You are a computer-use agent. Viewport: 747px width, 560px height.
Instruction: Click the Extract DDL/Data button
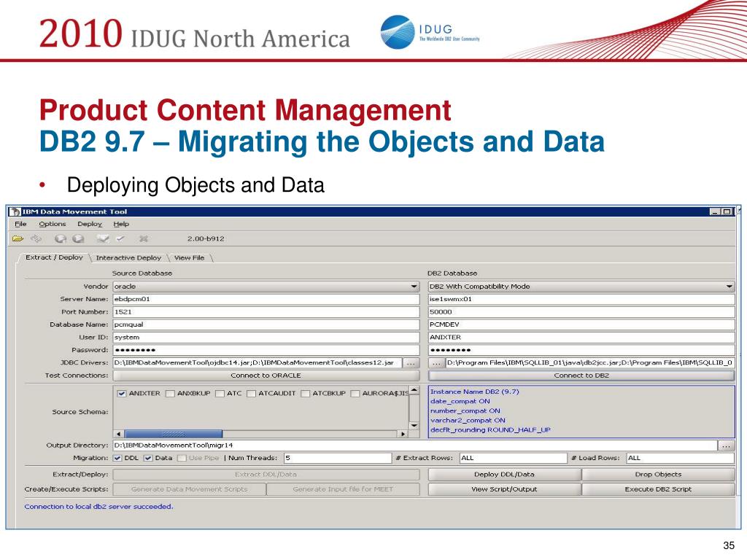pyautogui.click(x=266, y=474)
